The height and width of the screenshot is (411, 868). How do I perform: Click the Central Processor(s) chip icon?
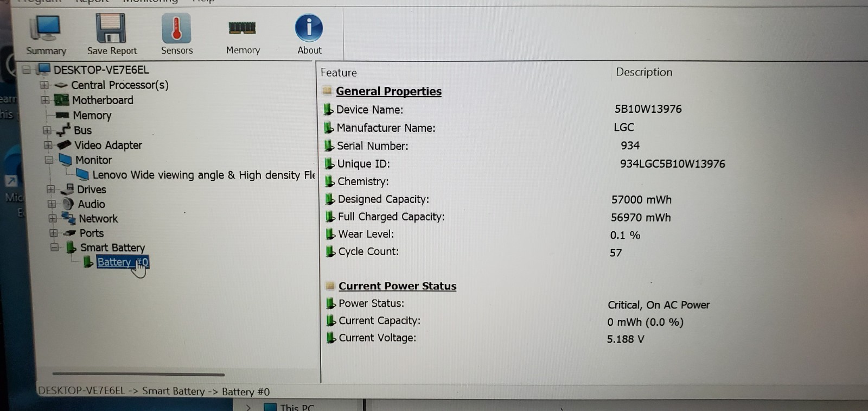(x=61, y=85)
